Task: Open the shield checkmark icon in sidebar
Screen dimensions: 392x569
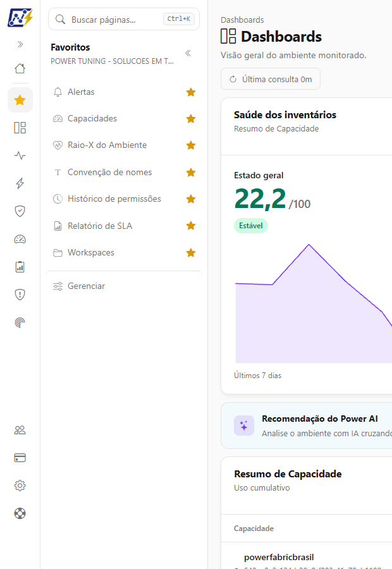Action: pos(20,211)
